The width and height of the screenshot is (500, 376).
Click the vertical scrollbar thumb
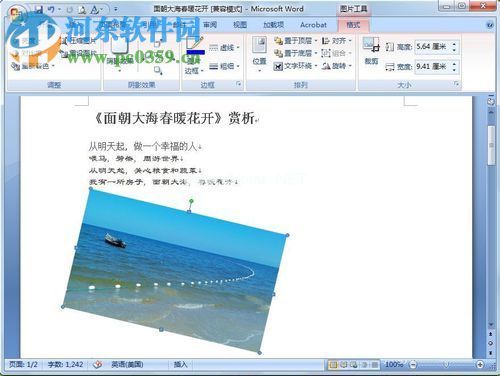pyautogui.click(x=491, y=145)
